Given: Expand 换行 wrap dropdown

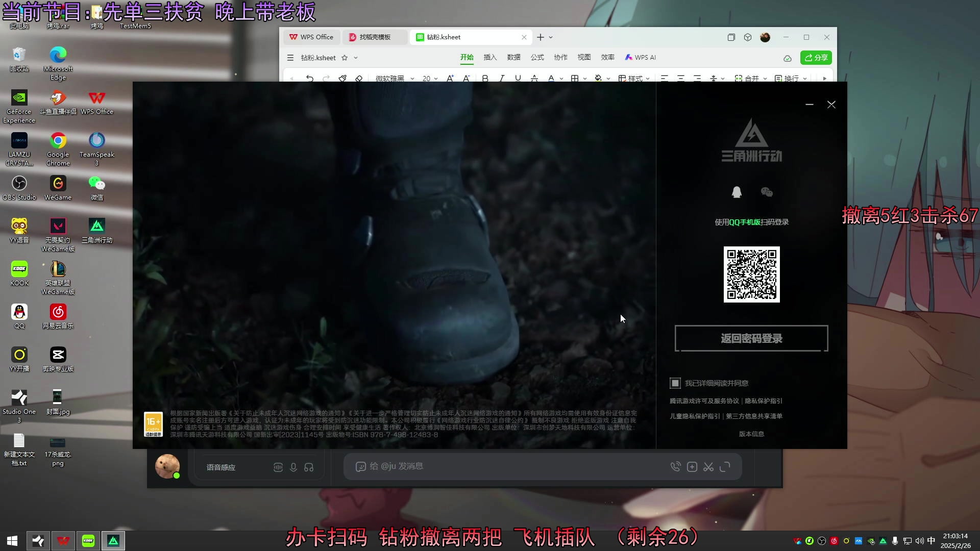Looking at the screenshot, I should 805,79.
